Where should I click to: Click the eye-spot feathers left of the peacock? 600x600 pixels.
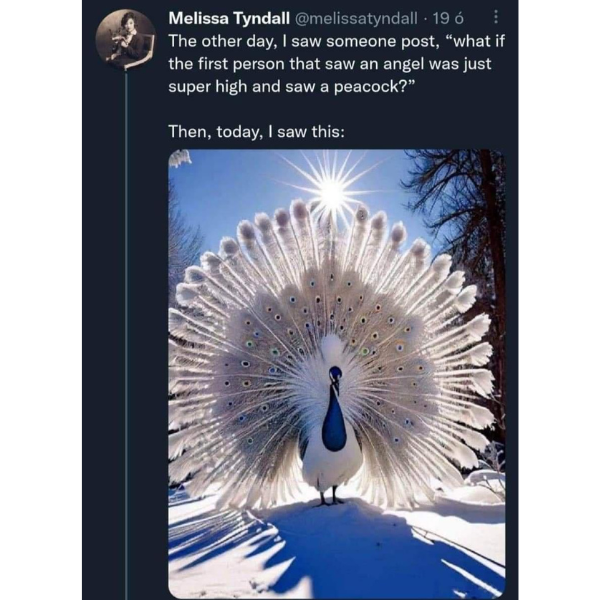tap(260, 364)
